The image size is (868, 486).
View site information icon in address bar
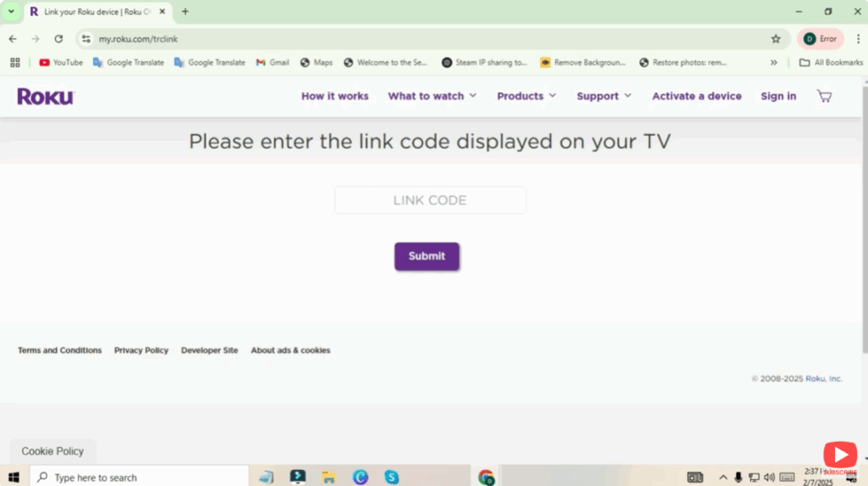click(x=86, y=39)
